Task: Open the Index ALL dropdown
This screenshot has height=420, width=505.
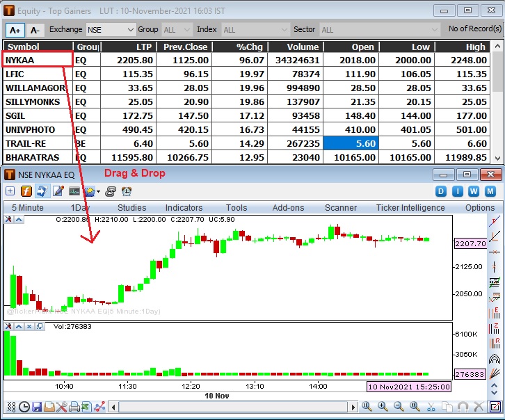Action: click(x=255, y=30)
